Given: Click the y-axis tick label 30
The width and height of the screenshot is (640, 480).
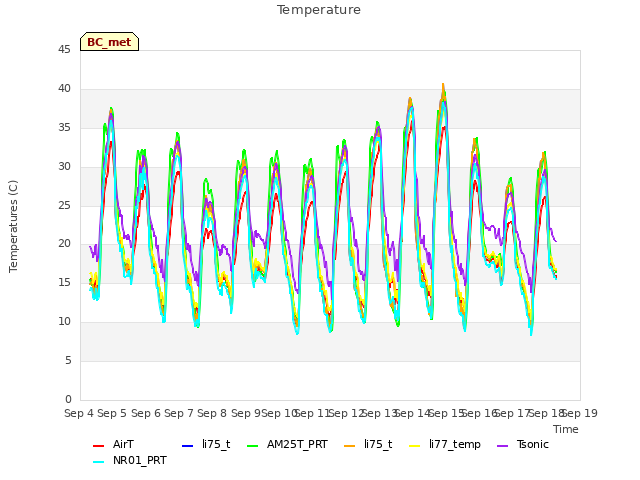Looking at the screenshot, I should tap(64, 167).
